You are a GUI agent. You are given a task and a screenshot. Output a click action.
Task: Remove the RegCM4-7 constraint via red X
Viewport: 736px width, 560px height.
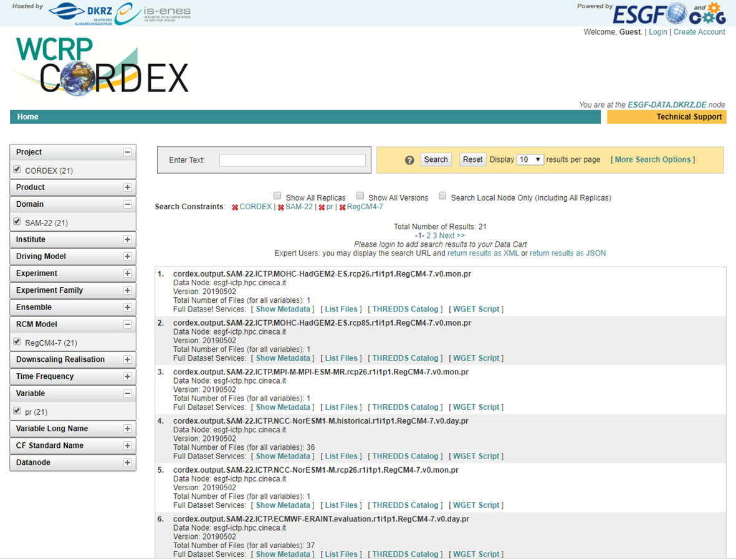point(342,207)
